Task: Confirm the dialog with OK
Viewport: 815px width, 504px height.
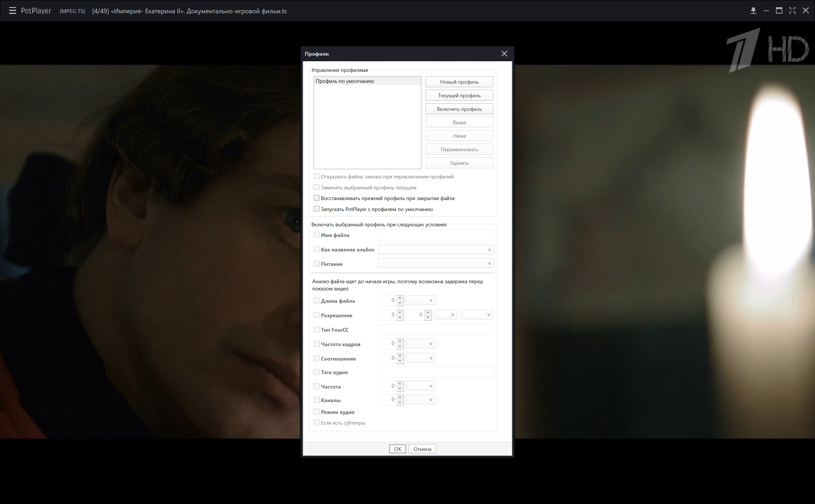Action: click(x=397, y=449)
